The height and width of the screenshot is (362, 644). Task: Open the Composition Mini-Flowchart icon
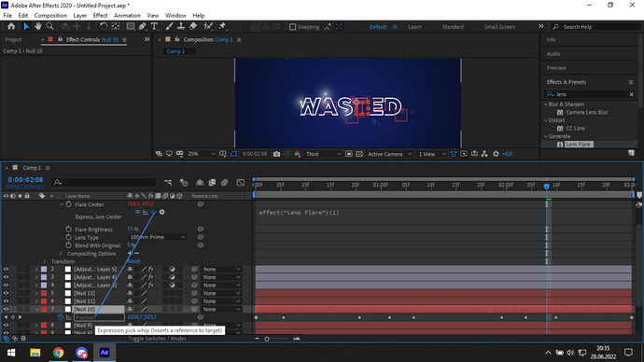pyautogui.click(x=168, y=182)
